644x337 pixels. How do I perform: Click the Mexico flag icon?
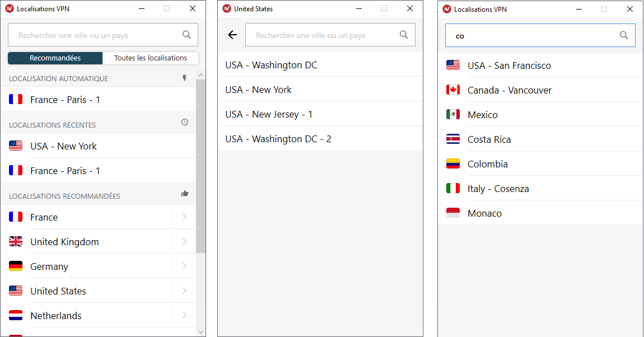(453, 115)
